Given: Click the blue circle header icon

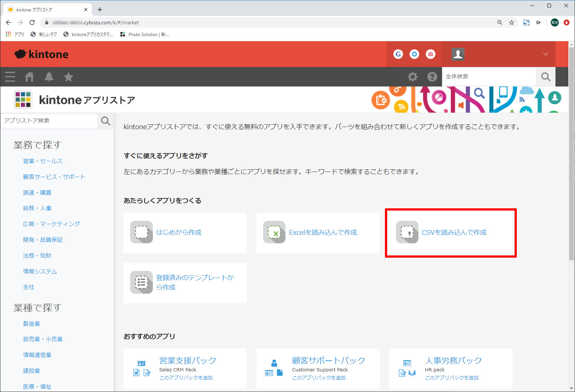Looking at the screenshot, I should [x=414, y=54].
